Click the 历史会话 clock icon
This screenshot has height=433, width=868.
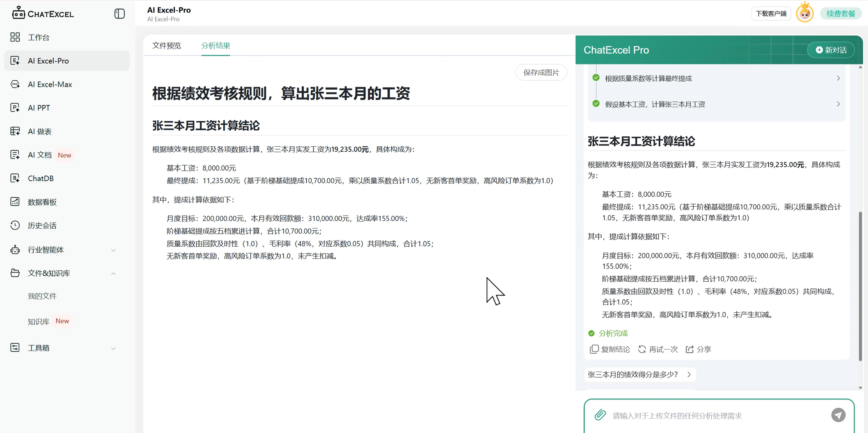[15, 225]
